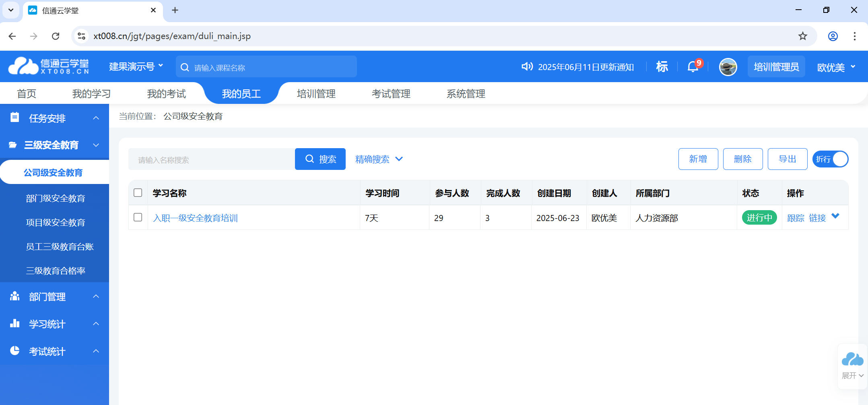Expand more actions arrow in the 操作 column

835,216
